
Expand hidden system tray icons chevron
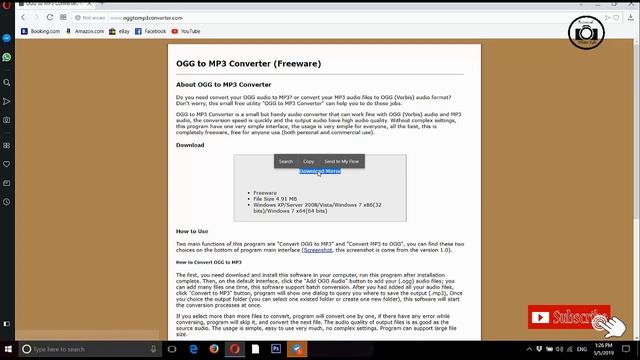(529, 349)
